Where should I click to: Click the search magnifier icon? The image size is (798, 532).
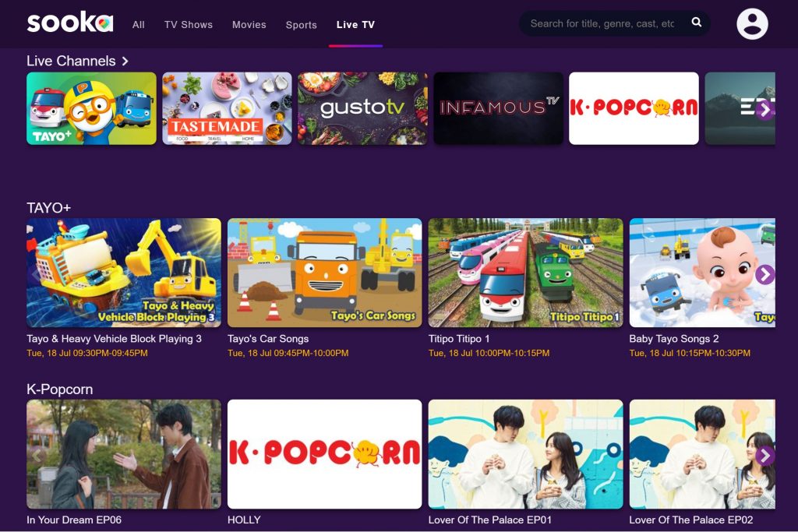click(x=696, y=23)
